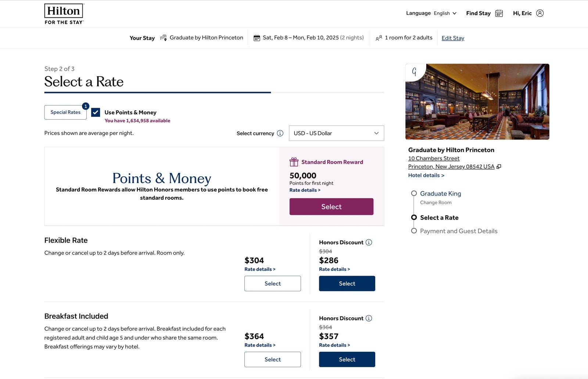Click the select currency info icon
Image resolution: width=588 pixels, height=379 pixels.
280,133
